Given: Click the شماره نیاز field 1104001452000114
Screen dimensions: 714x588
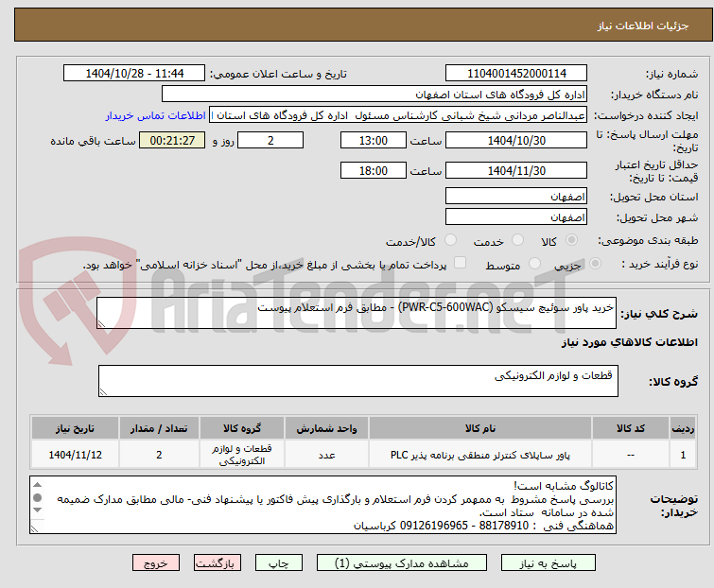Looking at the screenshot, I should click(x=516, y=74).
